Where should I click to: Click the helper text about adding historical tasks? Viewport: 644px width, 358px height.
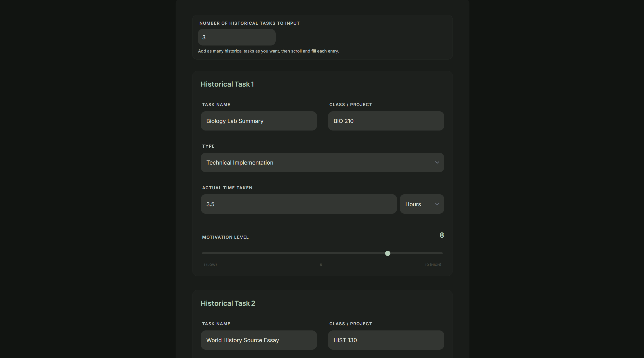(x=268, y=51)
